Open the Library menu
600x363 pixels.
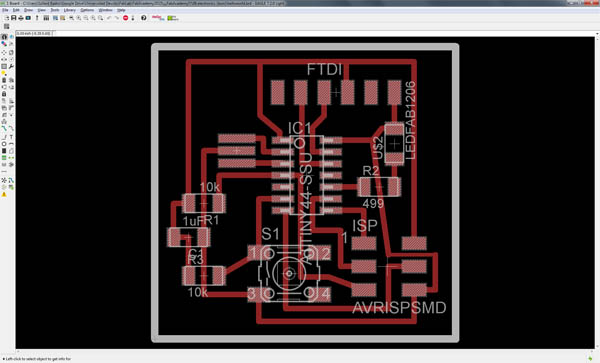click(69, 10)
